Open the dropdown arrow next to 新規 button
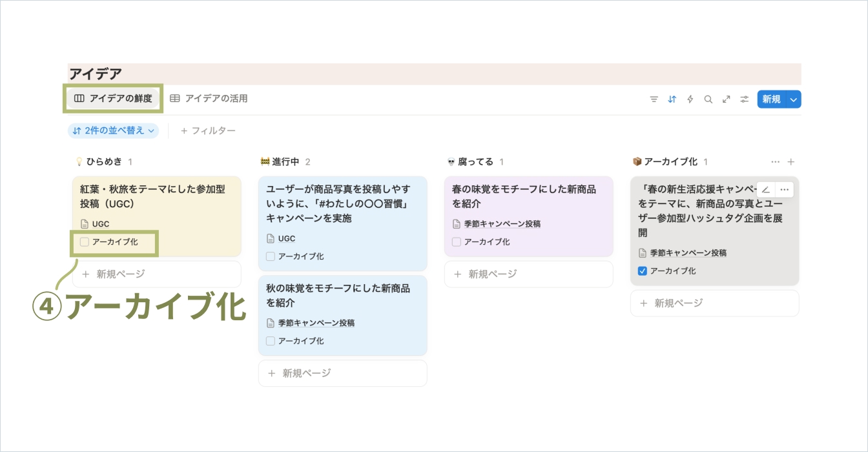868x452 pixels. [794, 99]
